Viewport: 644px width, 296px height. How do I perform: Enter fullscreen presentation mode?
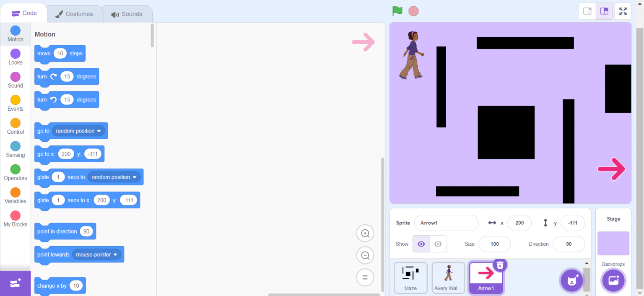point(623,11)
